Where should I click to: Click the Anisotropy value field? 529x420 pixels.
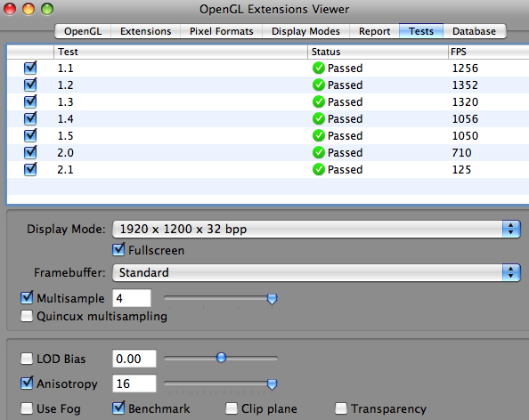(x=134, y=384)
